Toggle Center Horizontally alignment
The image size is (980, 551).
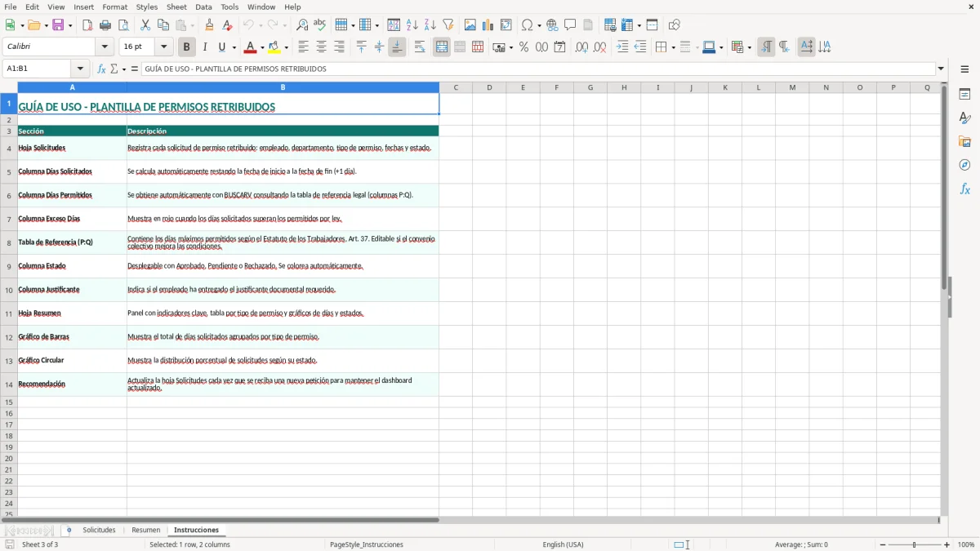click(321, 47)
